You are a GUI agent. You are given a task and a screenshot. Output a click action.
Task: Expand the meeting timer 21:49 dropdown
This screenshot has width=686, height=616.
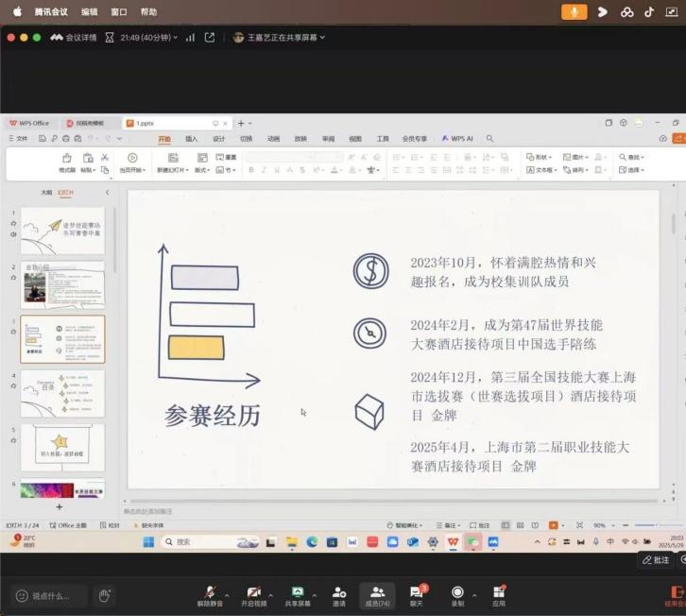tap(175, 37)
